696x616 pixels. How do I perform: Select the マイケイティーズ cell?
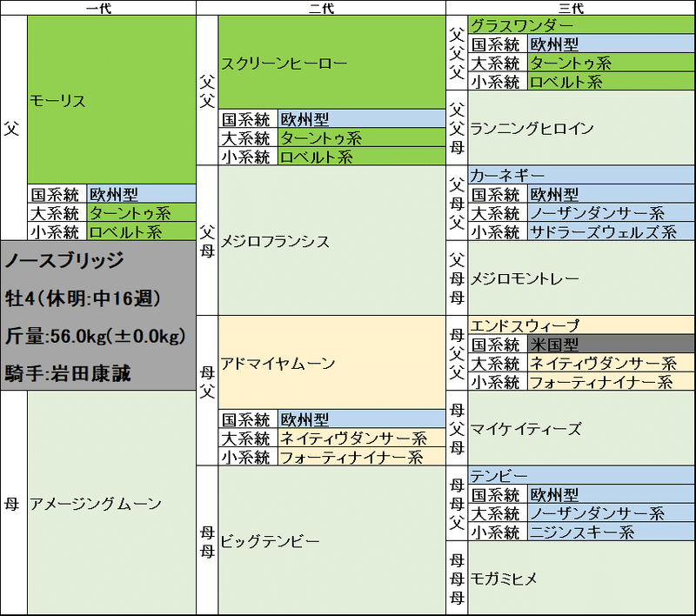point(581,428)
